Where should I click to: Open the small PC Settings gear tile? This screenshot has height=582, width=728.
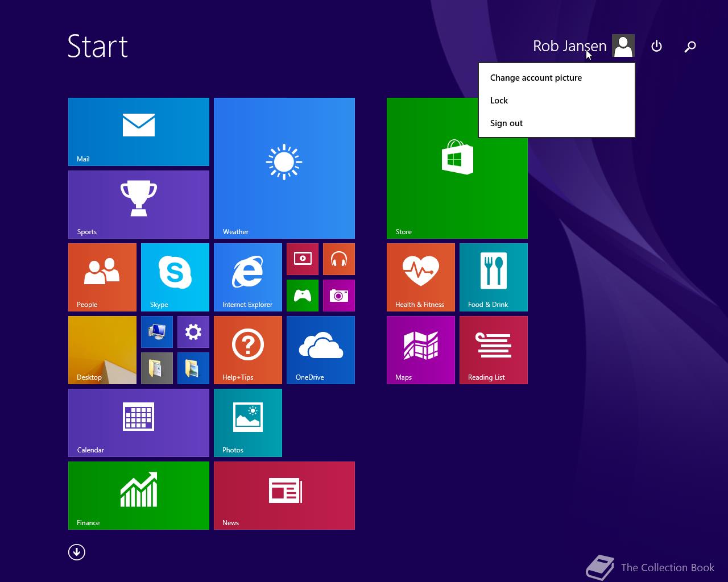point(193,332)
